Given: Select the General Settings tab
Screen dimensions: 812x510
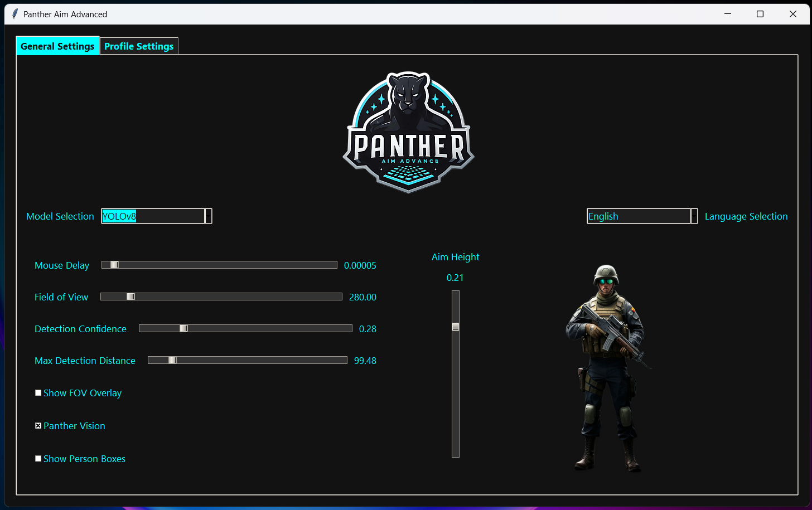Looking at the screenshot, I should pyautogui.click(x=57, y=46).
